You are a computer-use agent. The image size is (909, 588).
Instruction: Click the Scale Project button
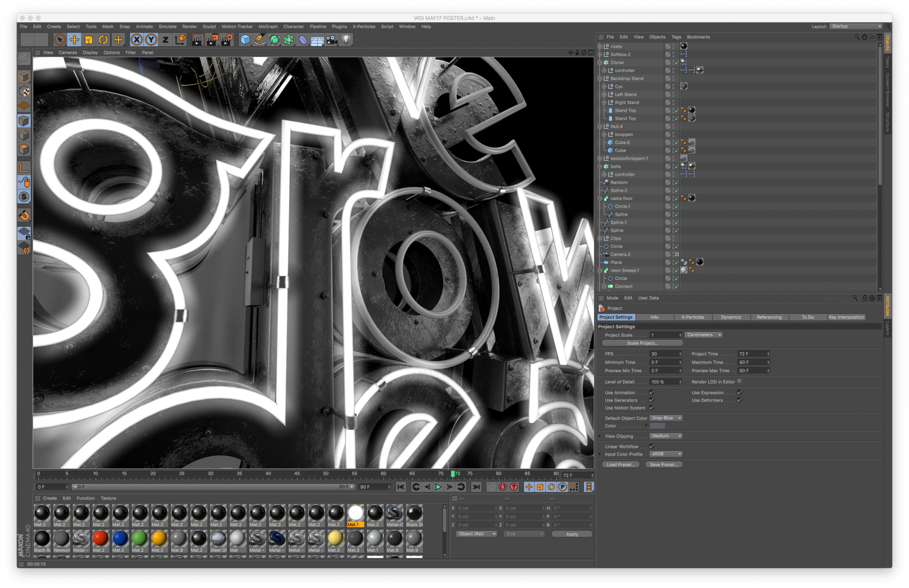coord(642,343)
